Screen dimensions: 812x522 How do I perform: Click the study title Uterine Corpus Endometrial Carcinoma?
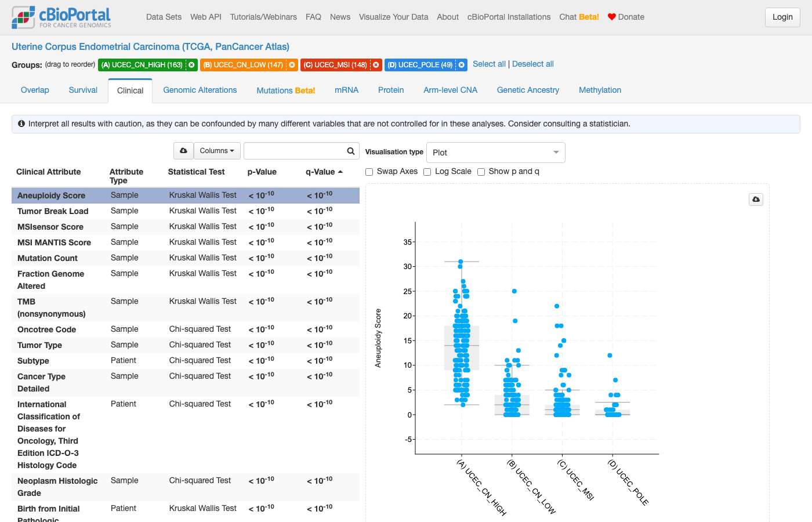pos(150,46)
